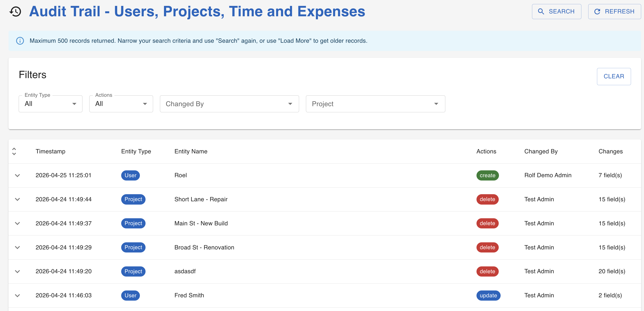
Task: Click the green create action pill
Action: 487,175
